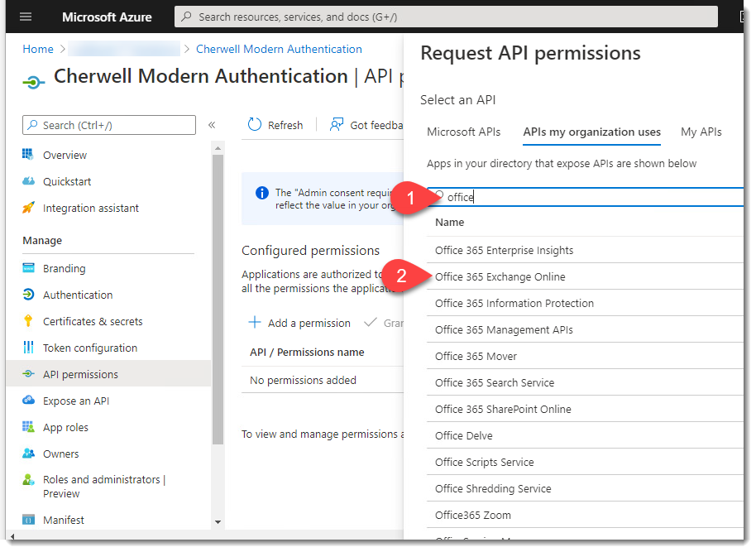This screenshot has height=552, width=756.
Task: Switch to the Microsoft APIs tab
Action: (x=463, y=132)
